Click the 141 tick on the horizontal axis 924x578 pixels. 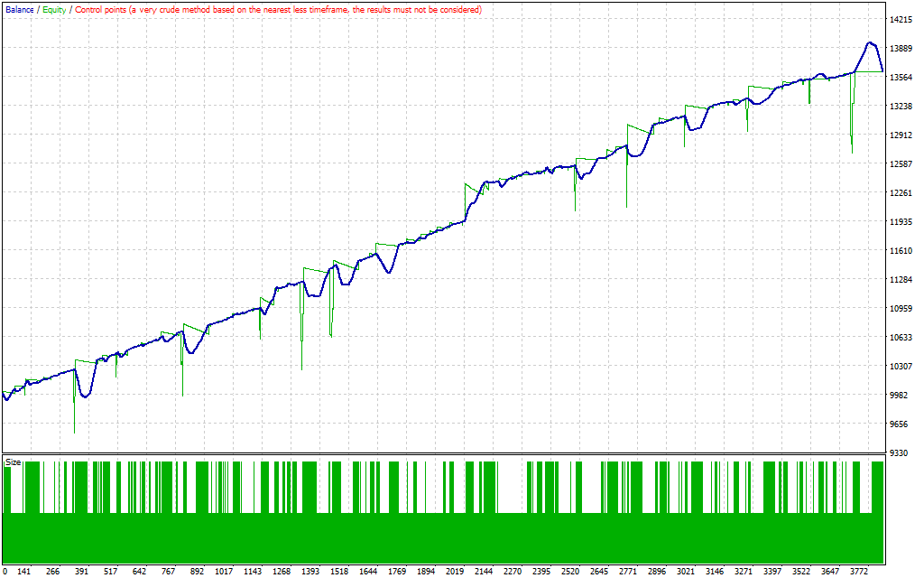24,571
